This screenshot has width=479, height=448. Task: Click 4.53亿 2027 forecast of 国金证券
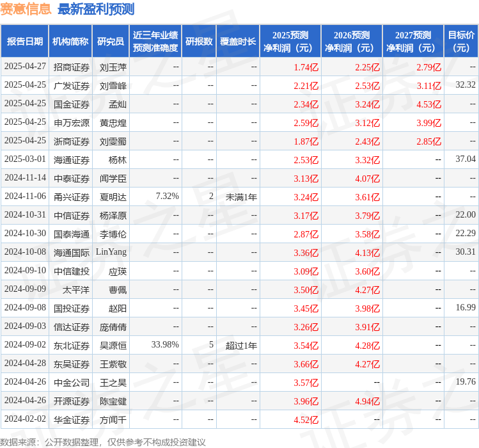[429, 104]
